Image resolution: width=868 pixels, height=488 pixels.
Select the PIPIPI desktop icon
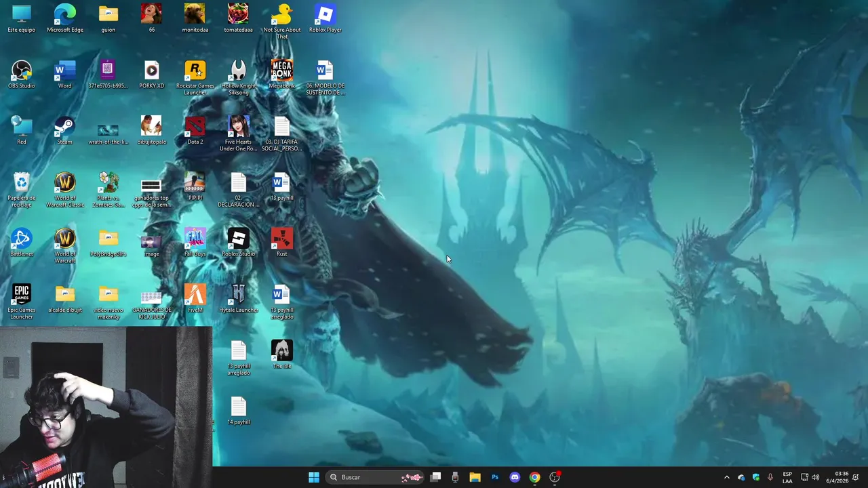click(x=195, y=186)
